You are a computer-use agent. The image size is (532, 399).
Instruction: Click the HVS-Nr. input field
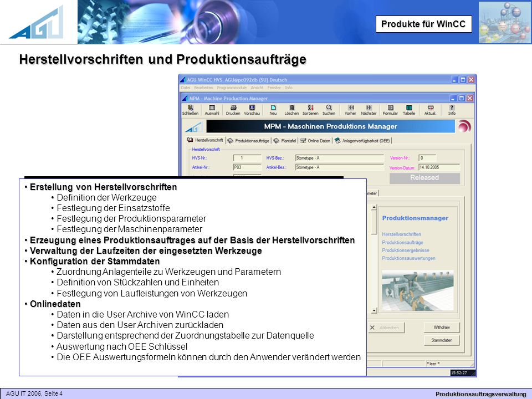pyautogui.click(x=247, y=158)
